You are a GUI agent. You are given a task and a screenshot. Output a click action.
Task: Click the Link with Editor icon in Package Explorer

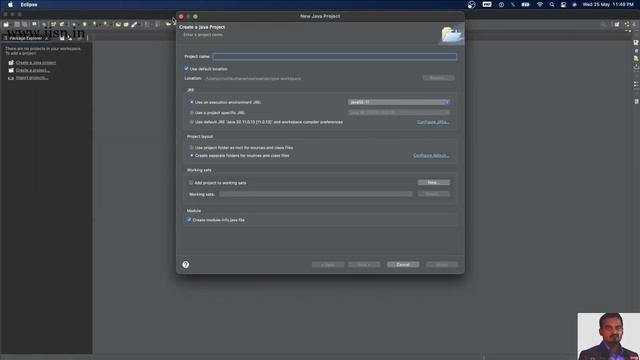pos(70,38)
